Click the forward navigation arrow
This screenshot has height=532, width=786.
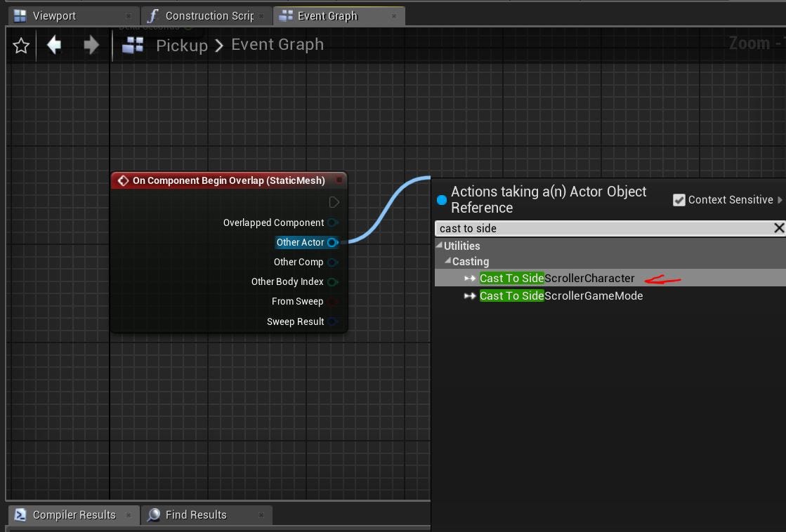(91, 45)
